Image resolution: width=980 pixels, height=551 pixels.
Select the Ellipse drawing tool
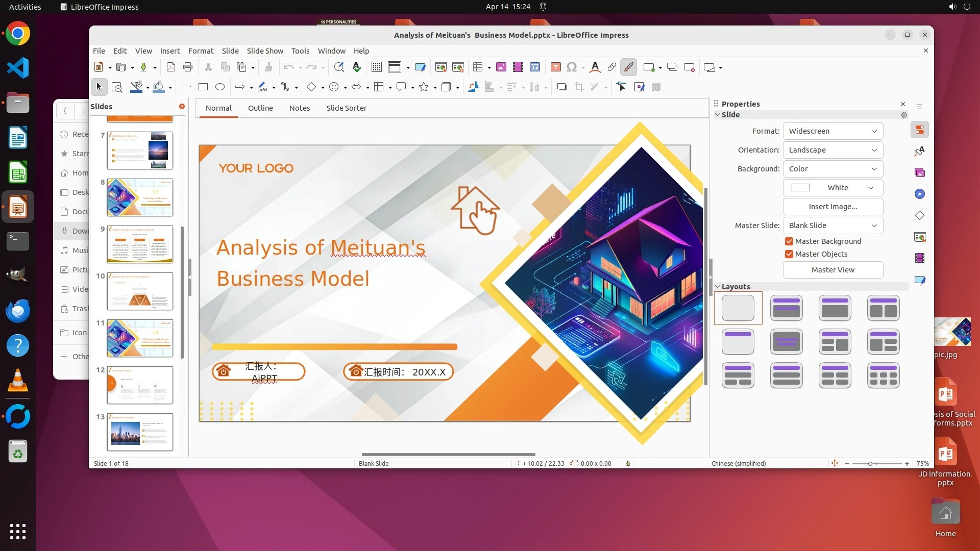pos(220,87)
